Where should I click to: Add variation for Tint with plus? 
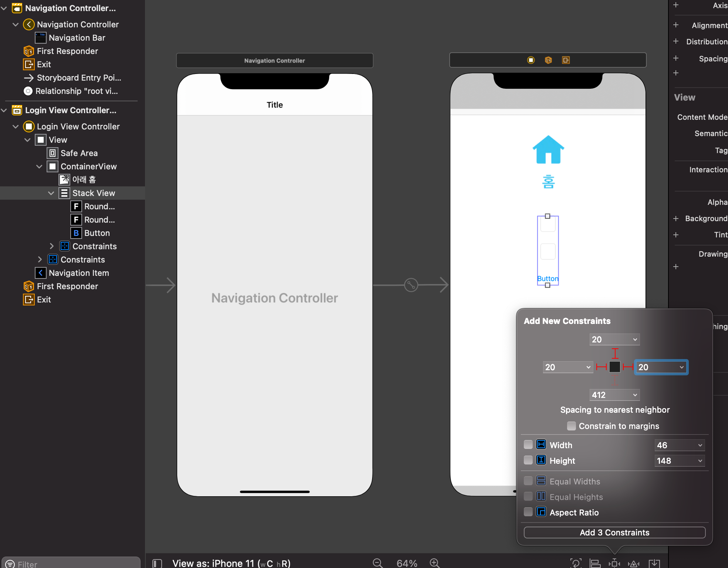click(x=676, y=235)
